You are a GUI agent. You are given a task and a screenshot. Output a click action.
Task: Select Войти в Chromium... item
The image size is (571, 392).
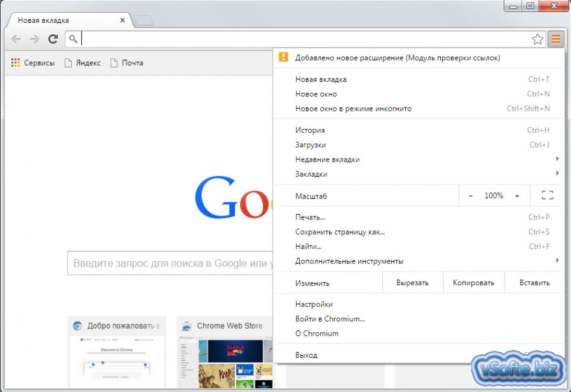[x=419, y=319]
